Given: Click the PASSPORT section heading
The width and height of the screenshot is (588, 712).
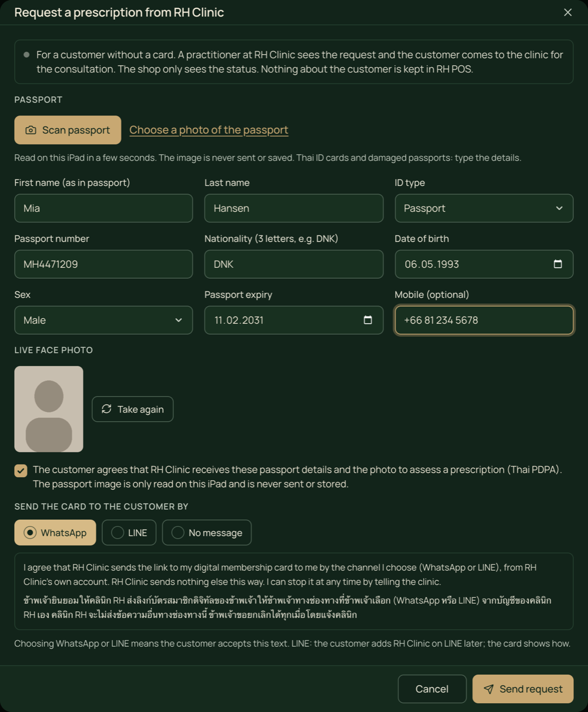Looking at the screenshot, I should pos(38,100).
